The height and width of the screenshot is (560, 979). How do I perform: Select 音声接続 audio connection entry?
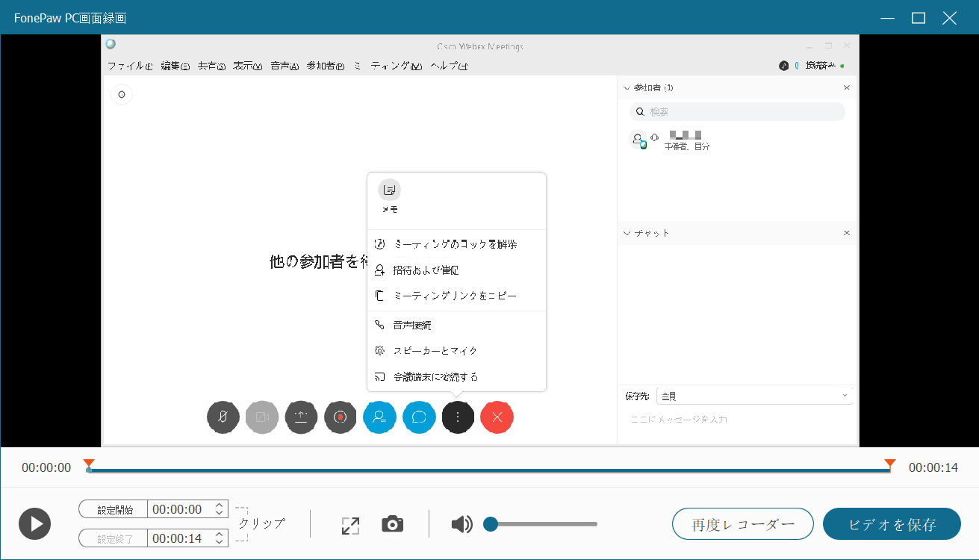pyautogui.click(x=456, y=326)
